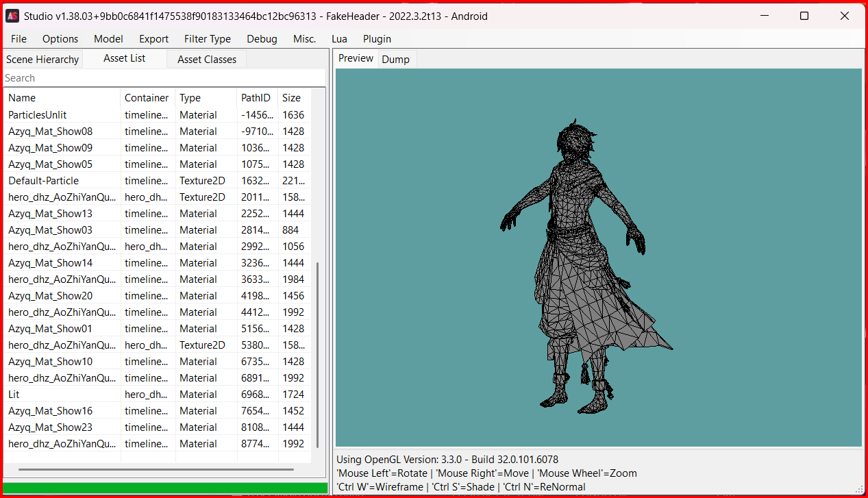Click the PathID cell starting with 5380
Viewport: 868px width, 498px height.
pos(258,345)
